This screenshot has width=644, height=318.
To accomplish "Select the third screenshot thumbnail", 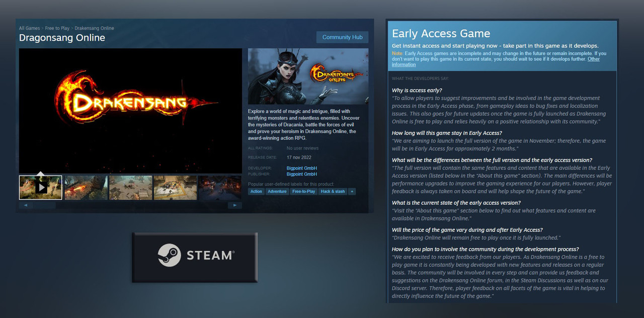I will pos(131,187).
